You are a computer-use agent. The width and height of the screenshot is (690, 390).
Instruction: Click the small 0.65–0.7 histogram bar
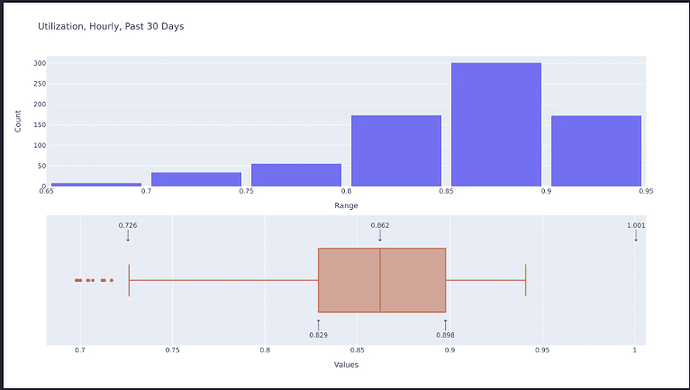(x=96, y=184)
